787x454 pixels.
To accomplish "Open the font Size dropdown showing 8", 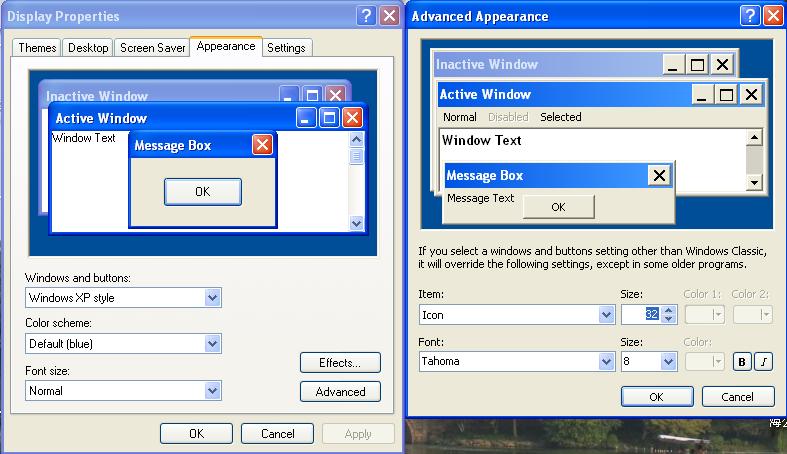I will coord(668,361).
